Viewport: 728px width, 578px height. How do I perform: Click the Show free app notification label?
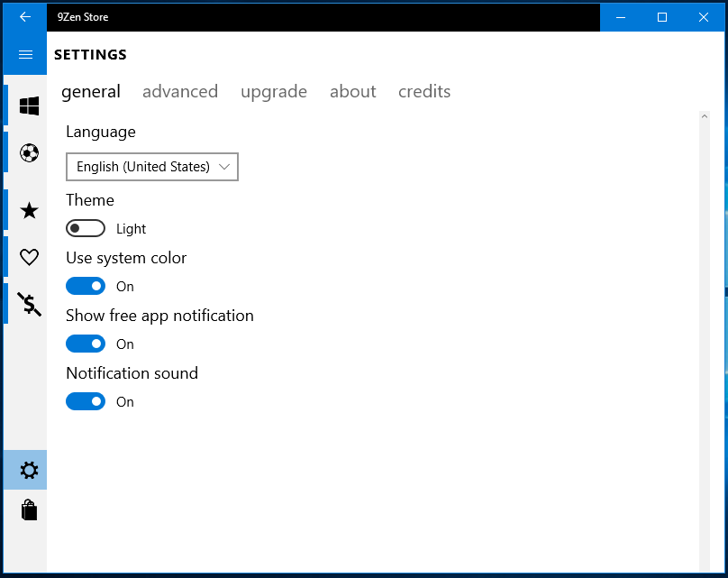click(x=159, y=316)
